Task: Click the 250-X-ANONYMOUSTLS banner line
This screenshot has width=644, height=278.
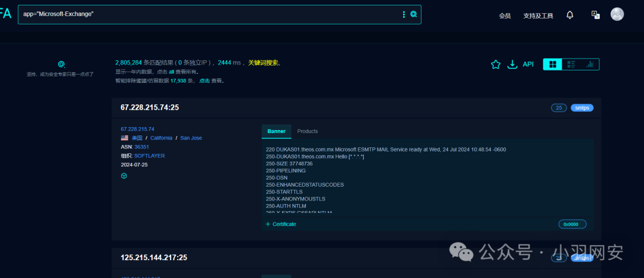Action: point(296,199)
